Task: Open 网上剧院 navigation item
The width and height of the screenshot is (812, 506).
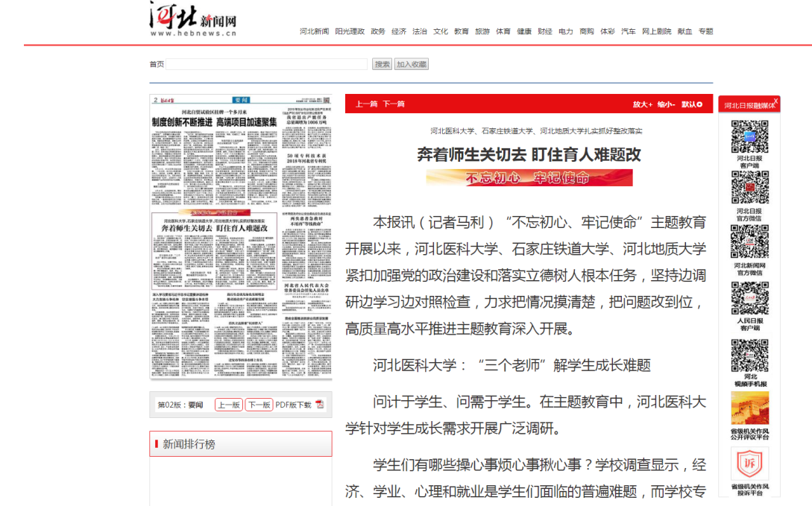Action: [x=656, y=31]
